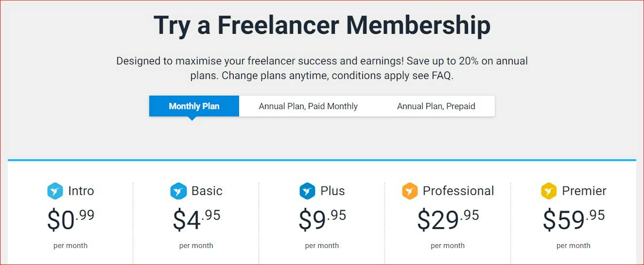Click the FAQ conditions description text
Image resolution: width=644 pixels, height=265 pixels.
[x=322, y=68]
